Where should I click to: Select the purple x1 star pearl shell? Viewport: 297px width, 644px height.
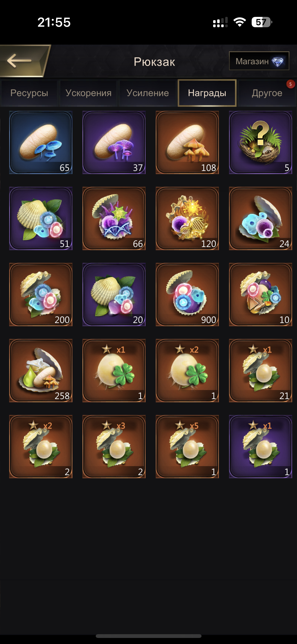click(260, 447)
